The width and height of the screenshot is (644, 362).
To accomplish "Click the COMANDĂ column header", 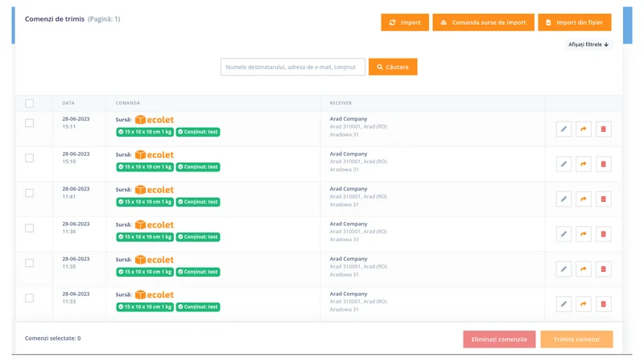I will (128, 103).
